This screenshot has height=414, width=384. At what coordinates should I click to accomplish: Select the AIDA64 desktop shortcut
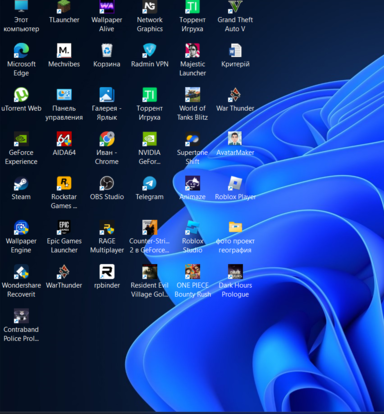64,139
